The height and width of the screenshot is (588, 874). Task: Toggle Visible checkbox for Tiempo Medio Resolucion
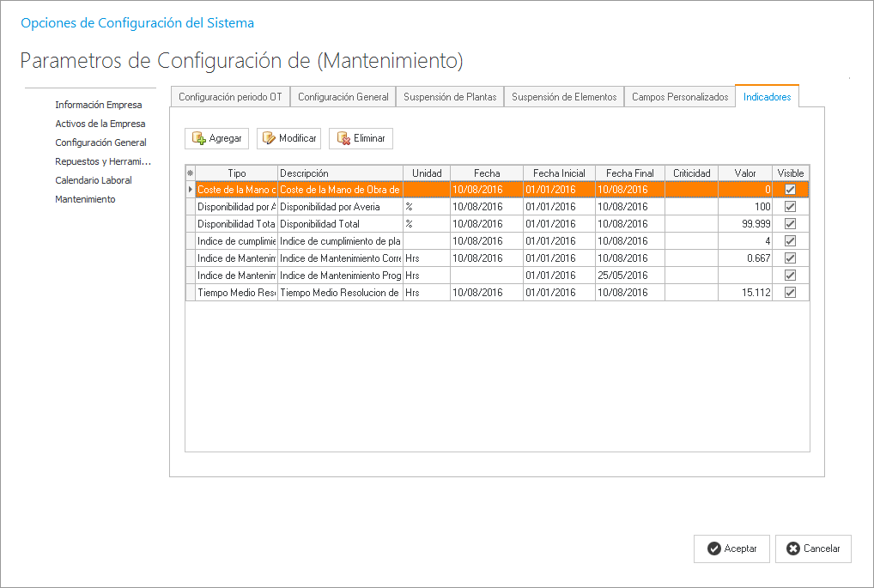pyautogui.click(x=790, y=293)
